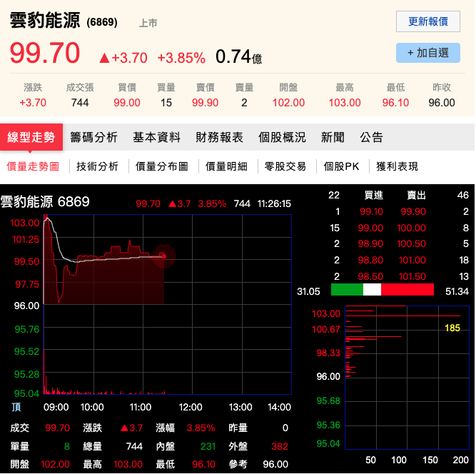This screenshot has height=474, width=476.
Task: Click green segment of buy/sell ratio bar
Action: (x=347, y=289)
